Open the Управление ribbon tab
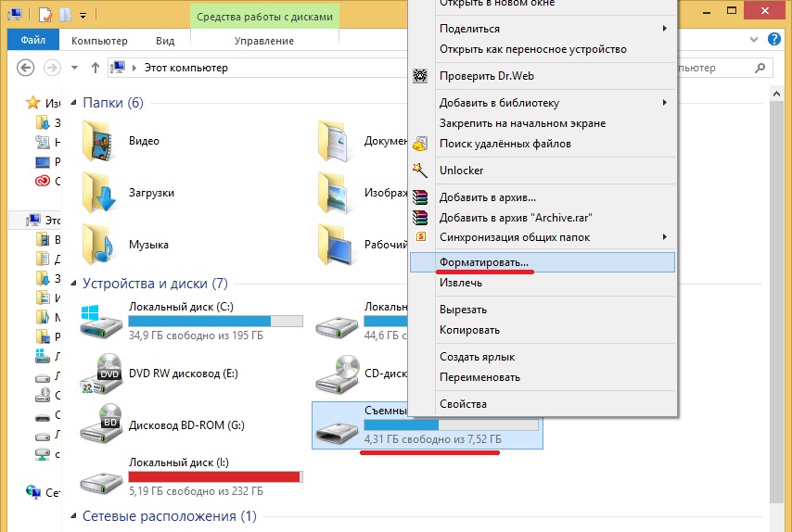Viewport: 792px width, 532px height. [x=264, y=41]
